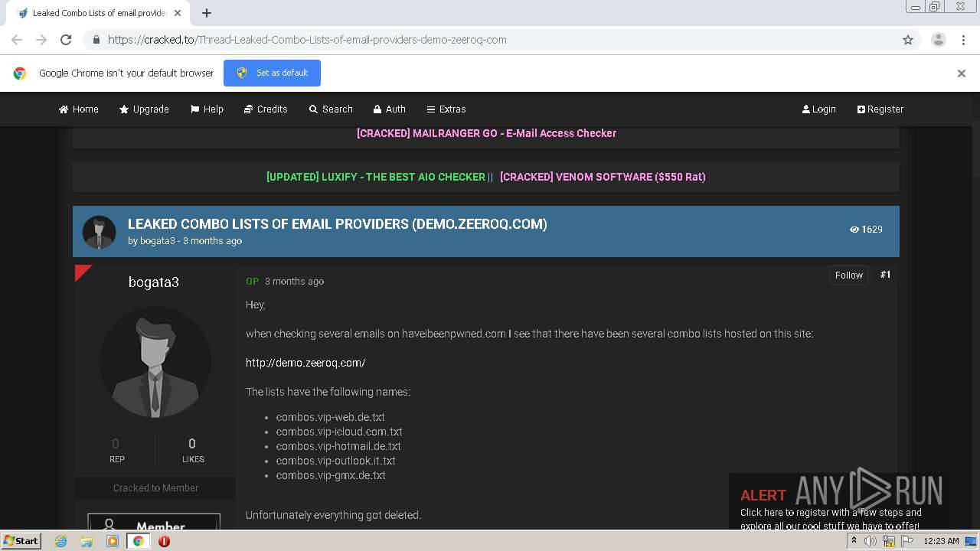This screenshot has width=980, height=551.
Task: Click thread author avatar in blue header
Action: pyautogui.click(x=99, y=232)
